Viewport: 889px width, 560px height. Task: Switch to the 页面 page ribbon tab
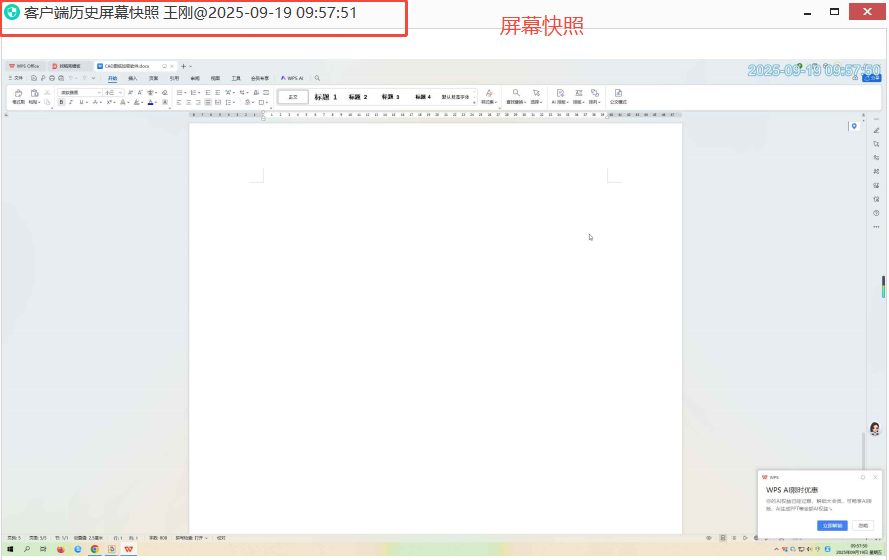154,78
